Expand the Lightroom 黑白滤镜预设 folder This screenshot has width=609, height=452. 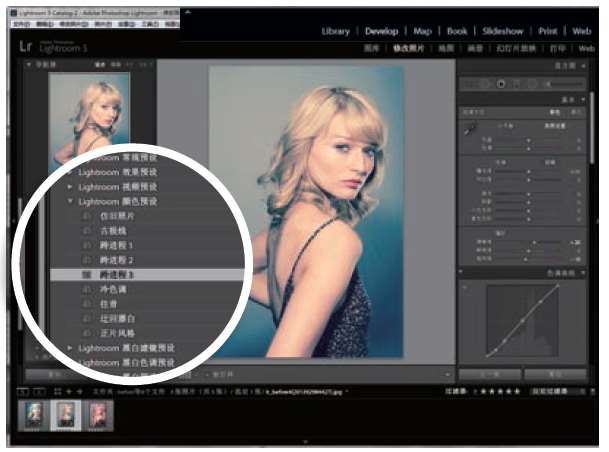[x=70, y=347]
